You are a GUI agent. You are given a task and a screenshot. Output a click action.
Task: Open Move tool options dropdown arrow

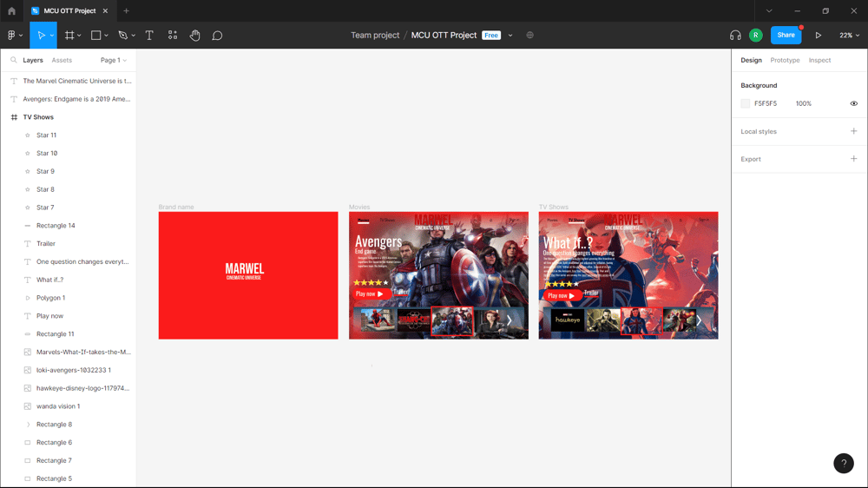(52, 36)
